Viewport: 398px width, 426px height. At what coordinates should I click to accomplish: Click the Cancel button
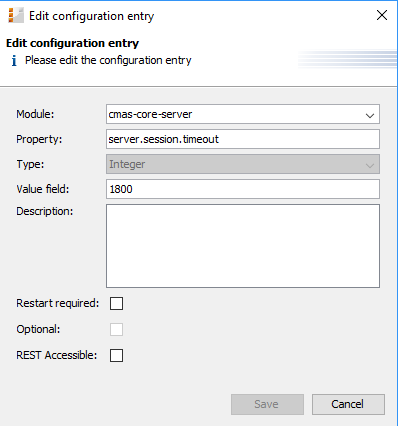pyautogui.click(x=348, y=404)
